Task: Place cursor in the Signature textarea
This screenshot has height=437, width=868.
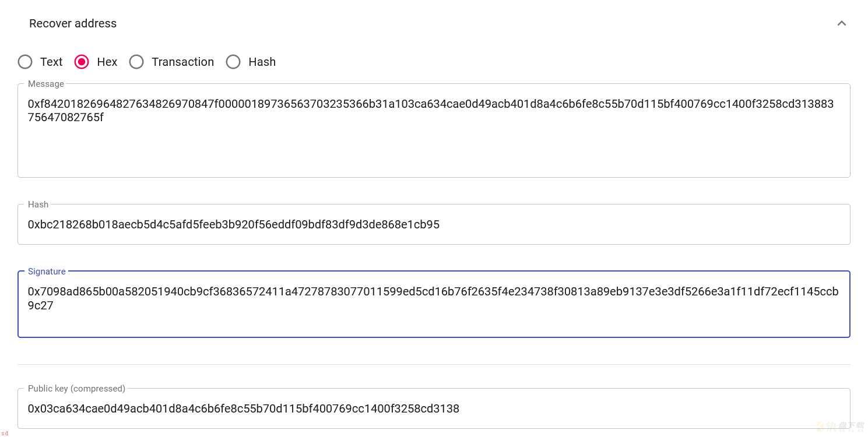Action: coord(434,304)
